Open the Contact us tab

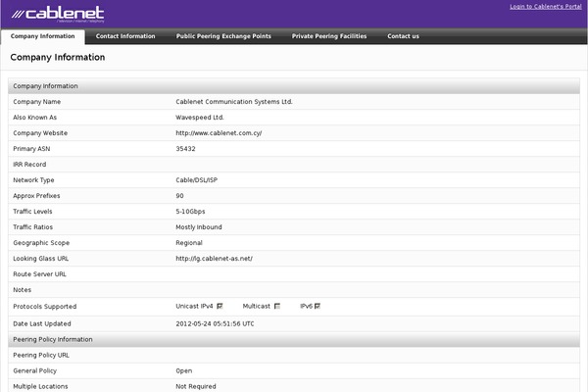(403, 36)
